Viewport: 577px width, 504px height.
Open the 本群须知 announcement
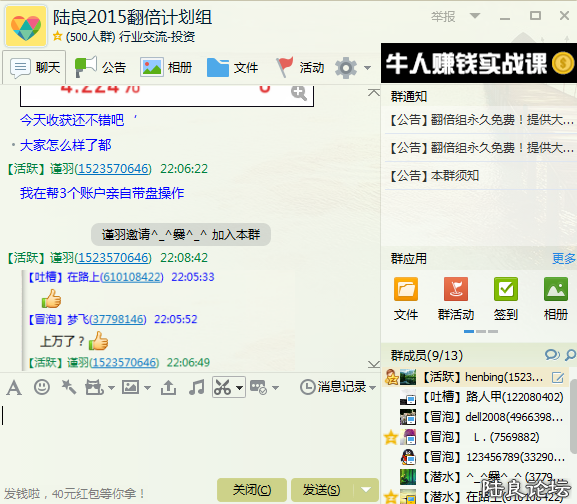click(x=435, y=175)
